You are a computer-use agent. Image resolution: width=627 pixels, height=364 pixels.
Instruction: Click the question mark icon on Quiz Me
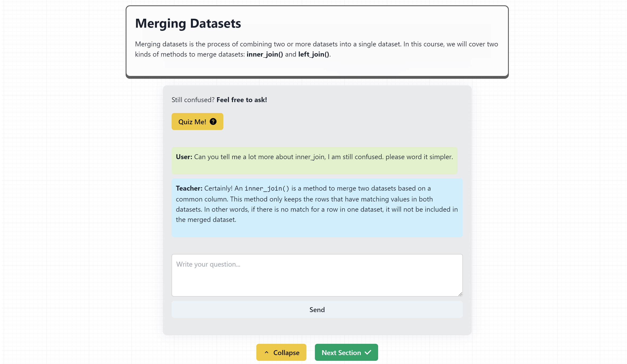(x=213, y=122)
